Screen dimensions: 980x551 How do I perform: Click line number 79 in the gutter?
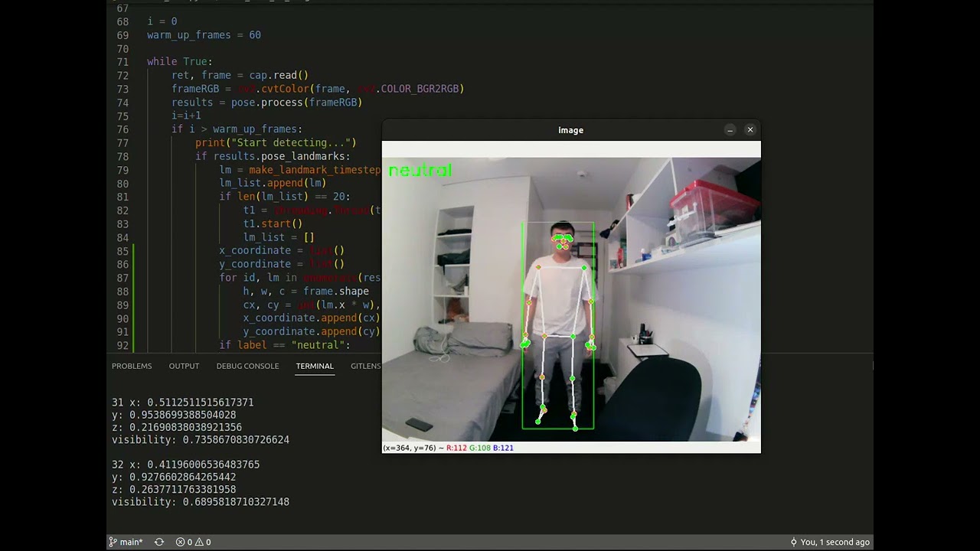(122, 170)
